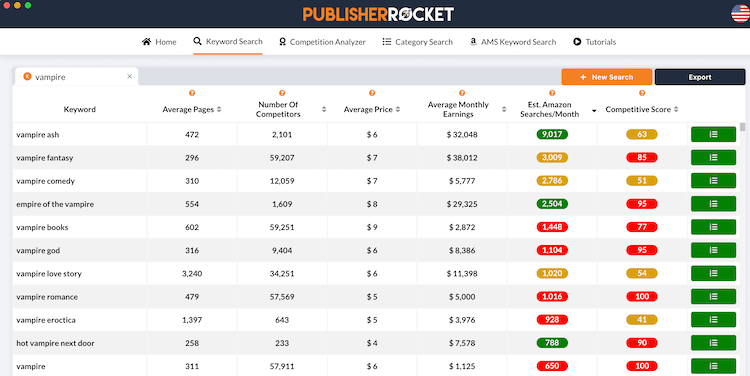Click red 1,448 searches badge
Image resolution: width=750 pixels, height=376 pixels.
click(552, 227)
